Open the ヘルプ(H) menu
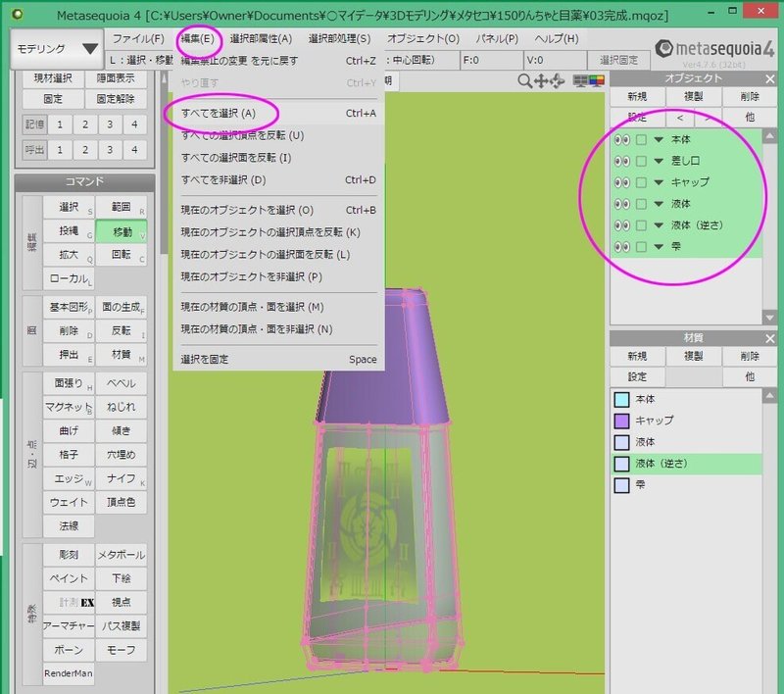This screenshot has height=694, width=784. [x=556, y=38]
